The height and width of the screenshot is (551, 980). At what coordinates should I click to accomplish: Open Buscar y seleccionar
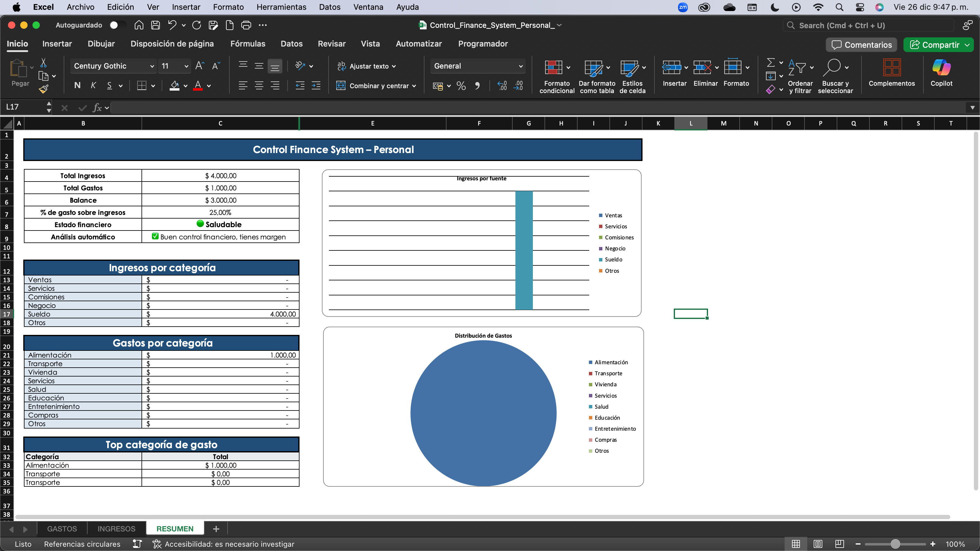point(835,75)
